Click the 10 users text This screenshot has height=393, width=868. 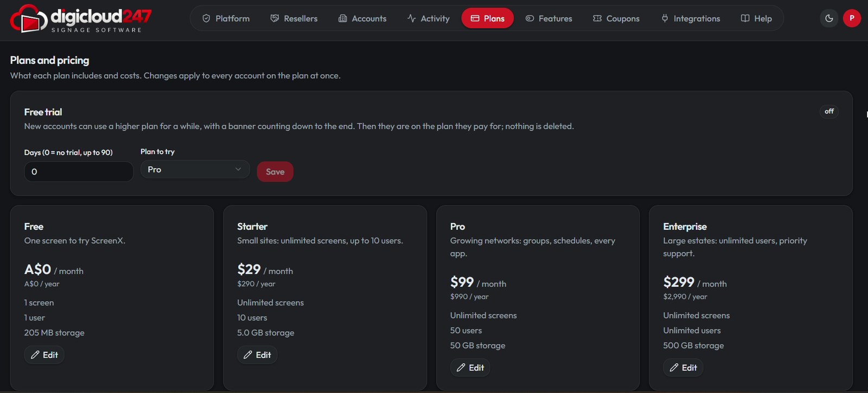pyautogui.click(x=252, y=318)
